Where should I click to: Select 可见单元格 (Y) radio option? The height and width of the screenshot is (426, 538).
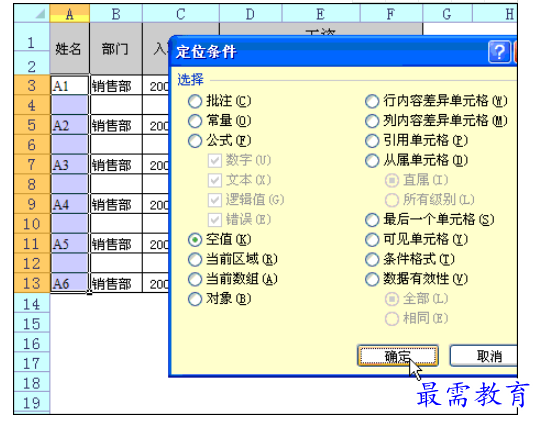[x=372, y=240]
